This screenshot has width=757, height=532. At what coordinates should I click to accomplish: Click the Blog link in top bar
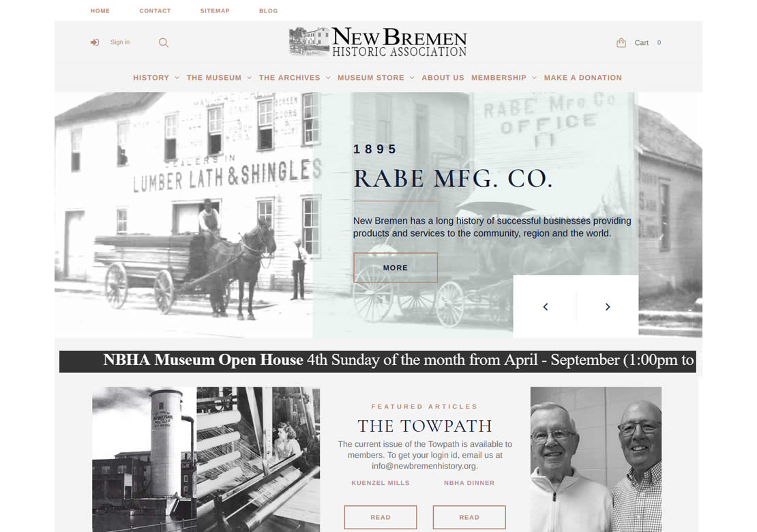coord(269,11)
